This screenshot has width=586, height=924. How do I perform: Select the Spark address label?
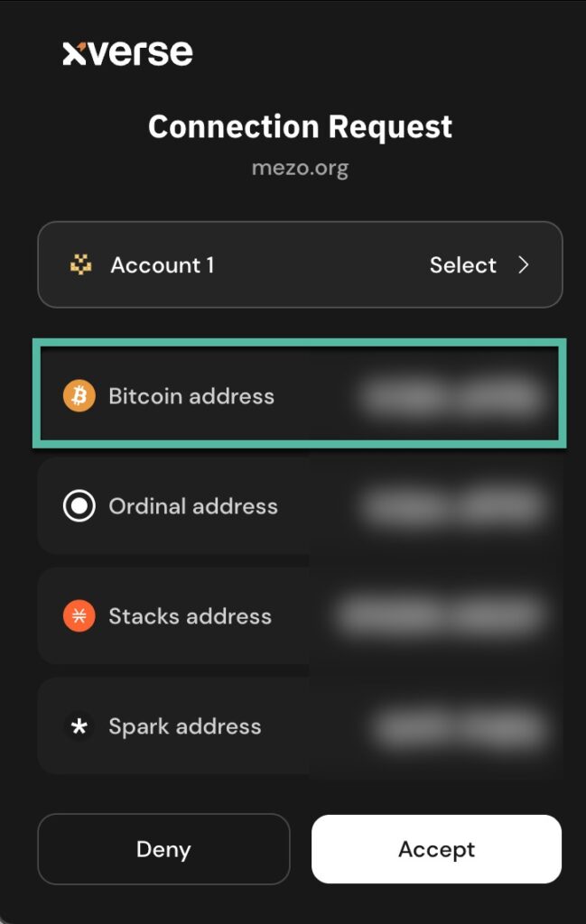click(185, 726)
